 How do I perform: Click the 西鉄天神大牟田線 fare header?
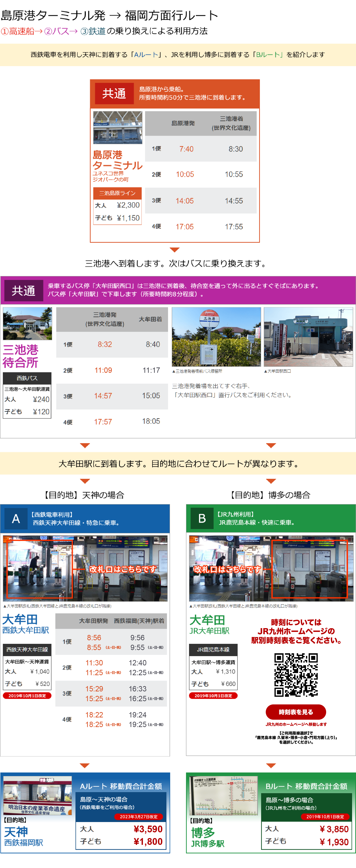[27, 649]
